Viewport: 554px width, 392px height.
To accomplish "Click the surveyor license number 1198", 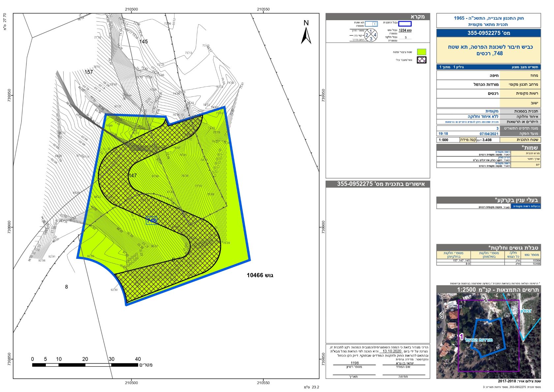I will coord(355,363).
